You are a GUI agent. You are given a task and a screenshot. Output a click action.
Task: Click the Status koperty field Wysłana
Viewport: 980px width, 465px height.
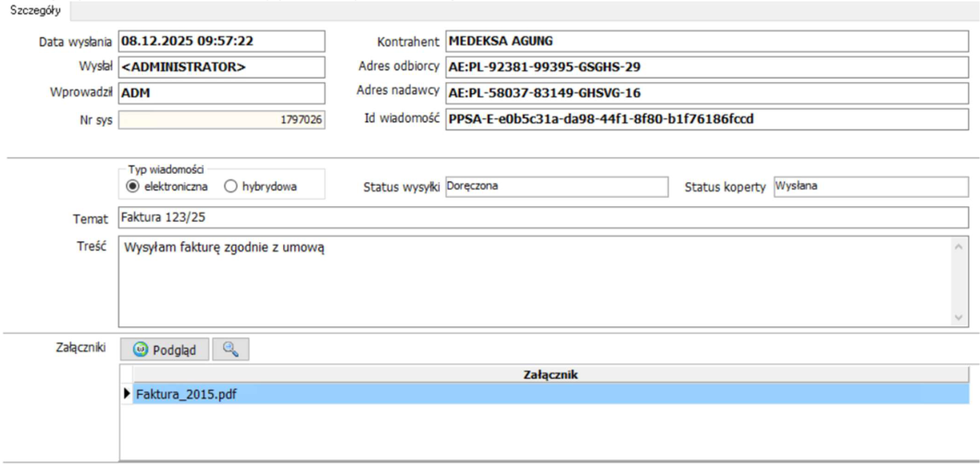pyautogui.click(x=871, y=186)
